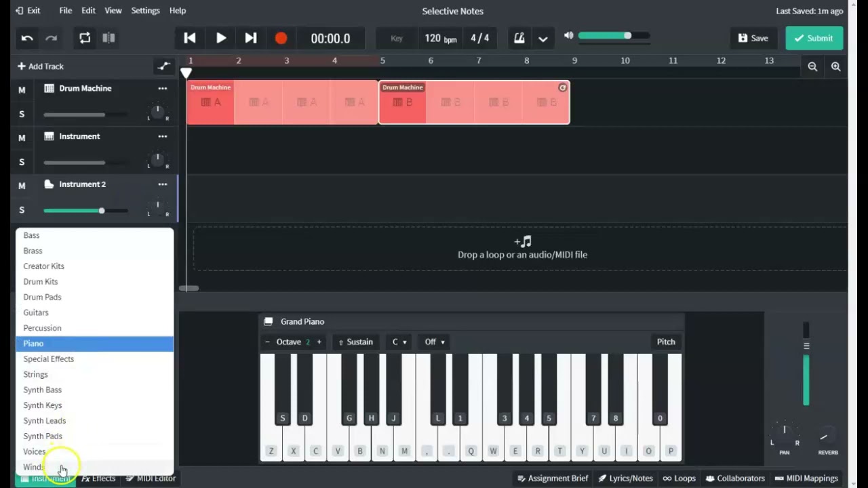The width and height of the screenshot is (868, 488).
Task: Open the Assignment Brief panel
Action: 552,479
